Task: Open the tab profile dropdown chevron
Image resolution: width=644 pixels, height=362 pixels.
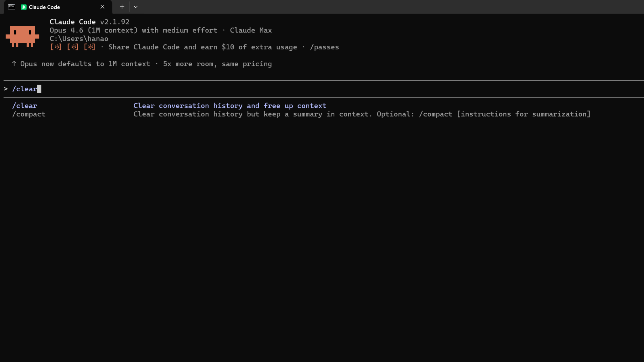Action: tap(135, 7)
